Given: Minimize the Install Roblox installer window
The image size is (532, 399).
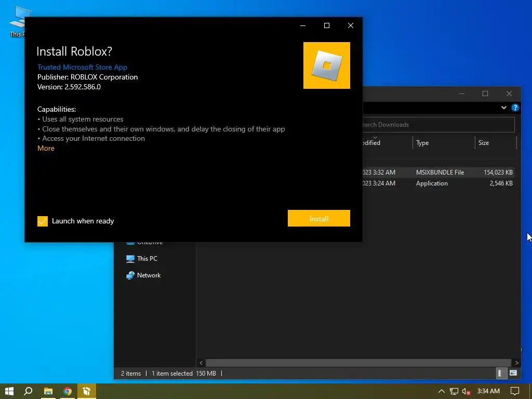Looking at the screenshot, I should 303,25.
